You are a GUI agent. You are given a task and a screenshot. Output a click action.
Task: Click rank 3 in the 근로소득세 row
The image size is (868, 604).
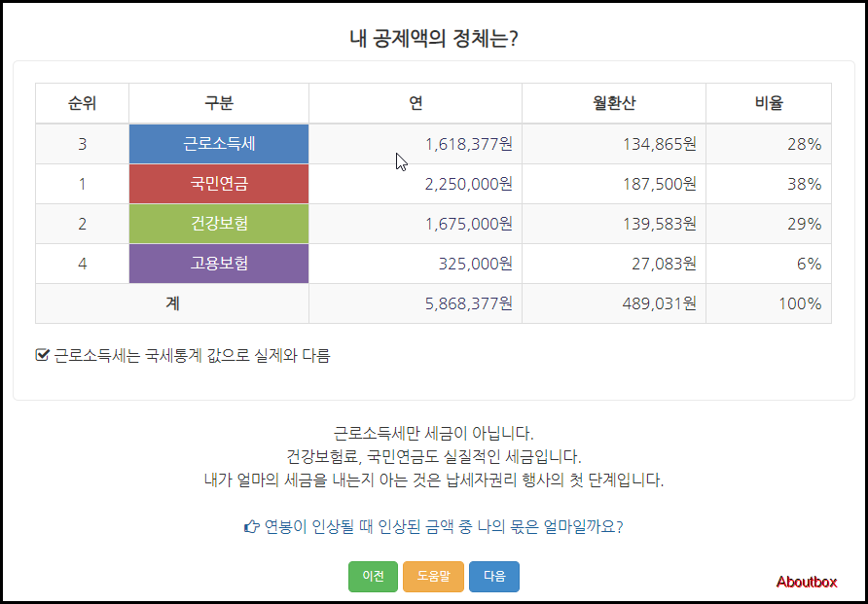click(x=83, y=144)
